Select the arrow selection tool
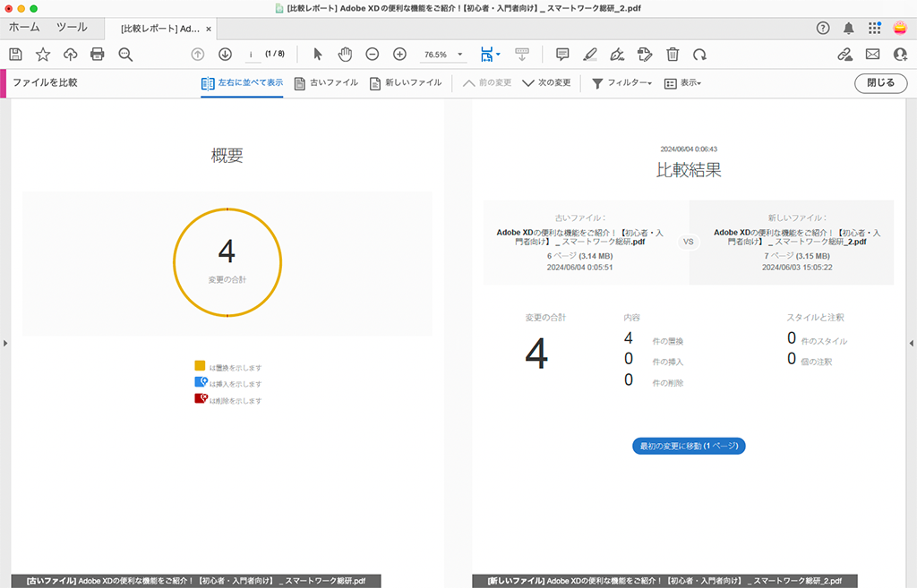This screenshot has width=917, height=588. point(318,55)
